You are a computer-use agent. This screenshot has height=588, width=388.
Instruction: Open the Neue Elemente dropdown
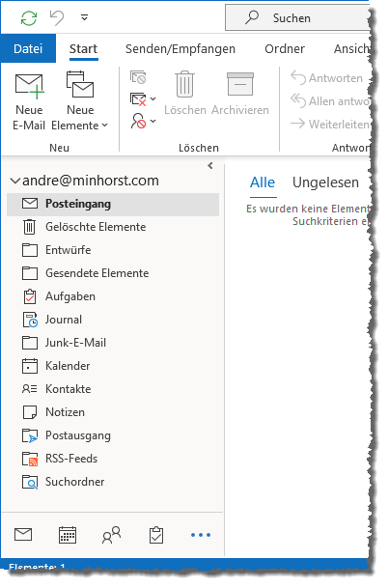click(x=79, y=101)
